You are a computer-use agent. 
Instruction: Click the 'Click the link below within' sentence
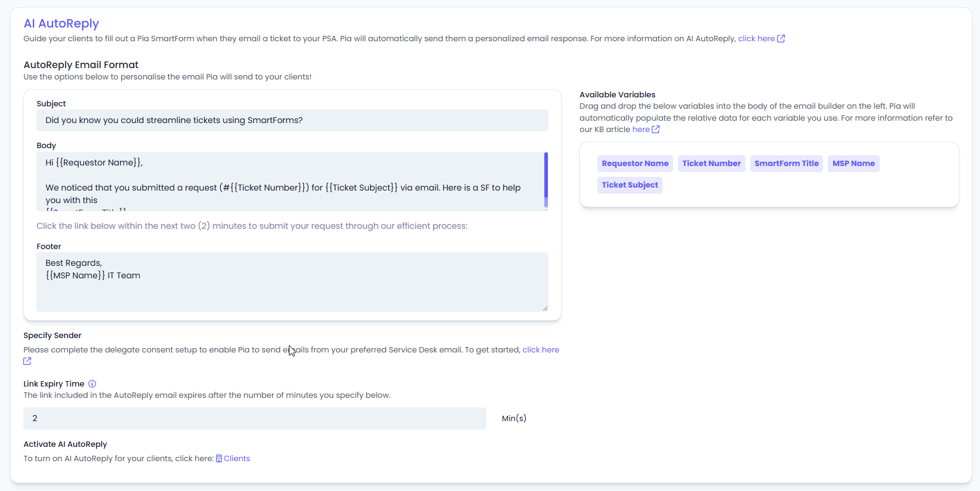252,226
